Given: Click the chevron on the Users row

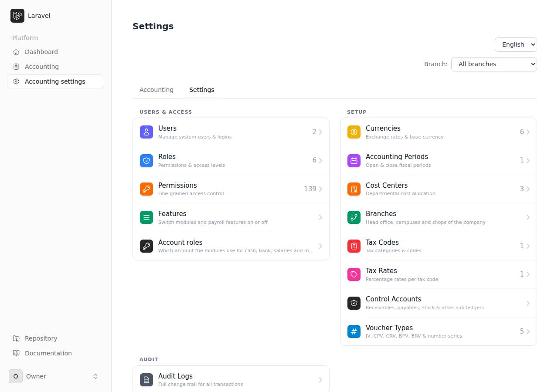Looking at the screenshot, I should pos(320,132).
